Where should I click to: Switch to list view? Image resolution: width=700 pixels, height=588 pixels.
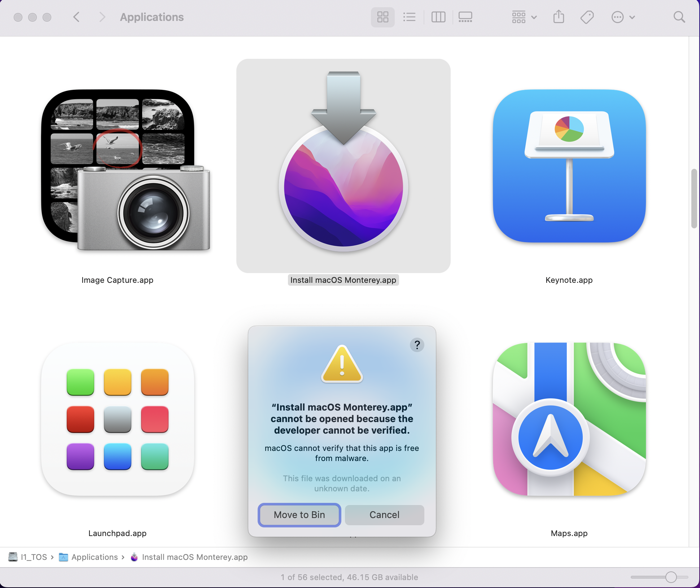409,17
